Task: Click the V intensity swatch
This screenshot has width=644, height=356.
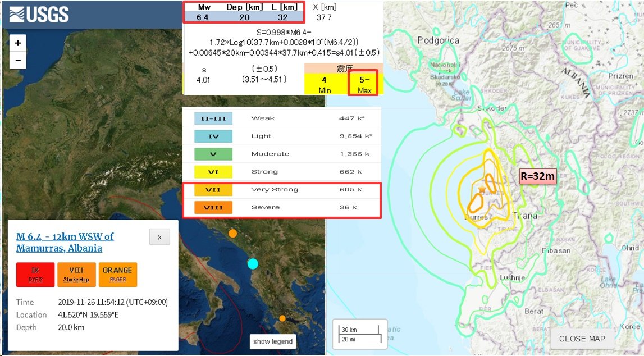Action: tap(213, 154)
